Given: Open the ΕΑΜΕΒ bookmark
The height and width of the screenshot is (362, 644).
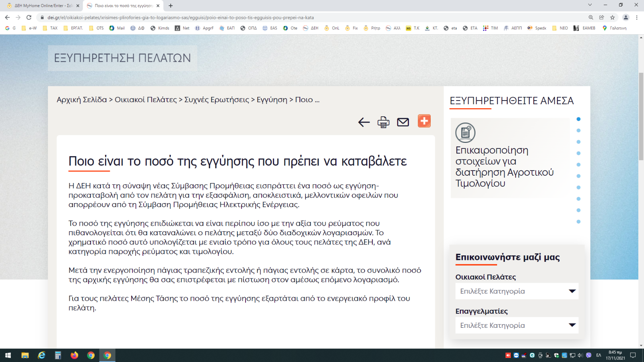Looking at the screenshot, I should (584, 28).
